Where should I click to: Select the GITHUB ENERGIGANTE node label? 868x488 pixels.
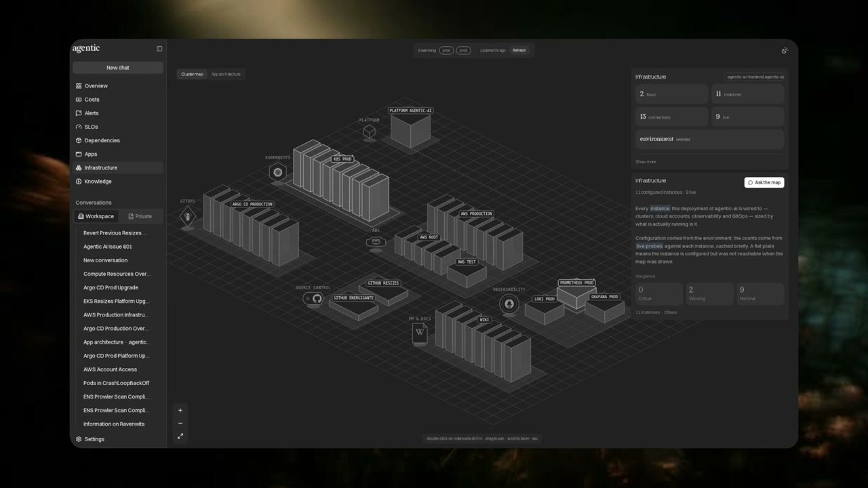353,298
